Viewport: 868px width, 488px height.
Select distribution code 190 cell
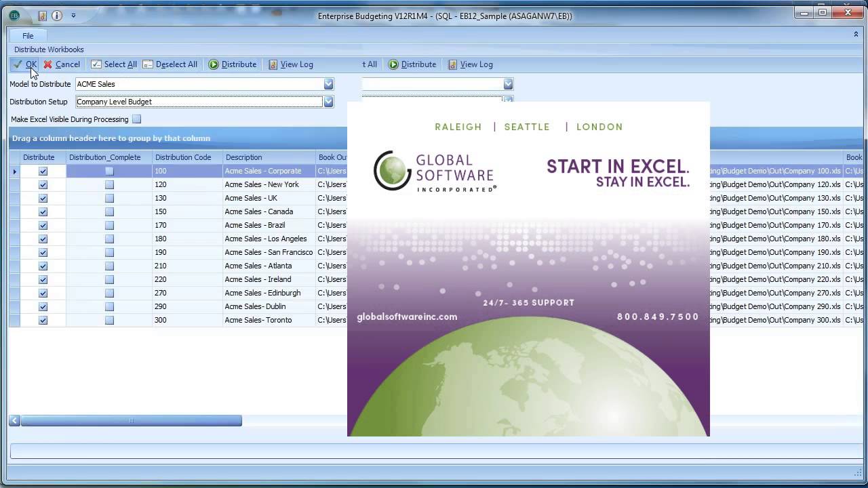[187, 252]
